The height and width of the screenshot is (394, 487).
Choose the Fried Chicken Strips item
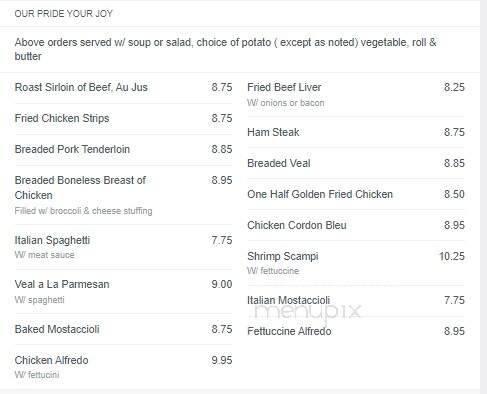pos(62,118)
